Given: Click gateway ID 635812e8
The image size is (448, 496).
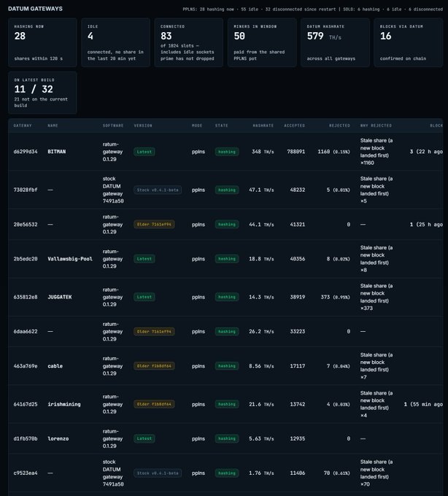Looking at the screenshot, I should [26, 297].
